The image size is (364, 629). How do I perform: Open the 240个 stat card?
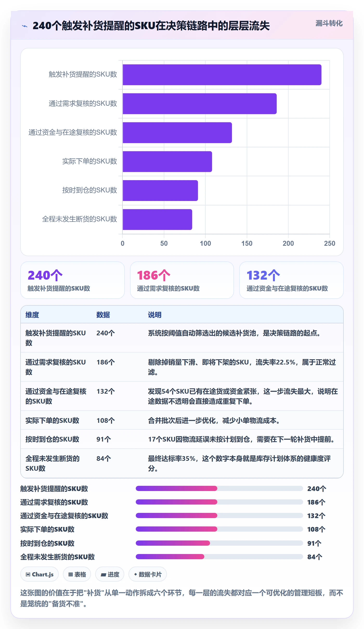pyautogui.click(x=73, y=280)
